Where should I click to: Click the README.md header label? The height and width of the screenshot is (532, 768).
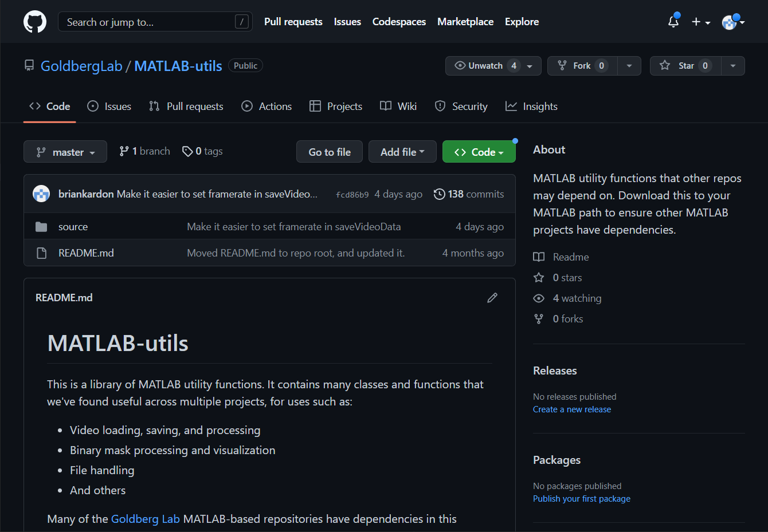pyautogui.click(x=64, y=298)
